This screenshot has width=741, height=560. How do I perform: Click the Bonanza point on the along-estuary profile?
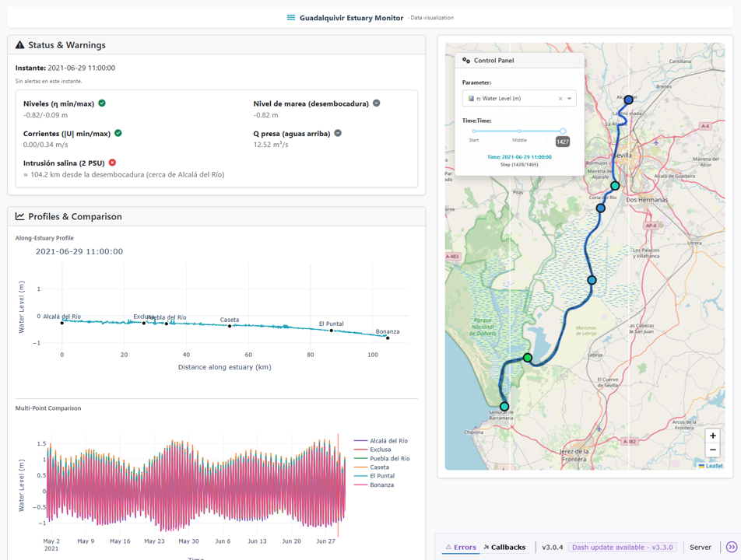coord(388,338)
